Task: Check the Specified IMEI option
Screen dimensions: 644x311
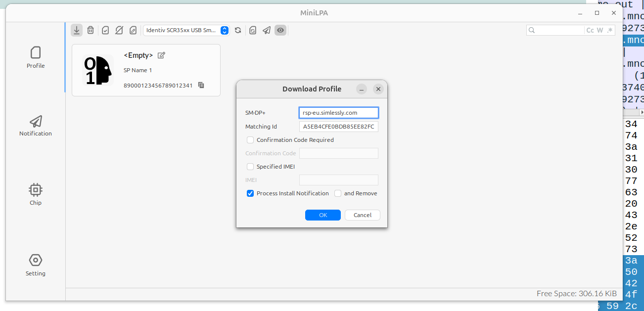Action: click(250, 167)
